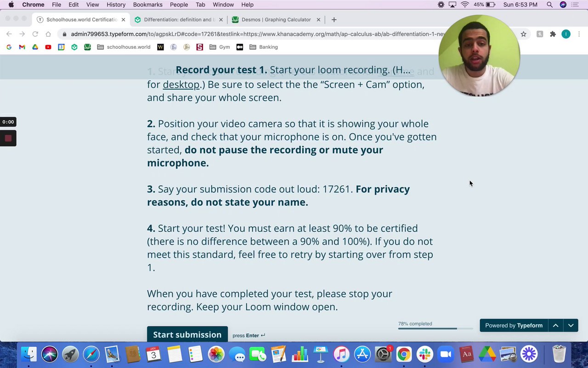
Task: Open the Bookmarks menu
Action: [x=147, y=5]
